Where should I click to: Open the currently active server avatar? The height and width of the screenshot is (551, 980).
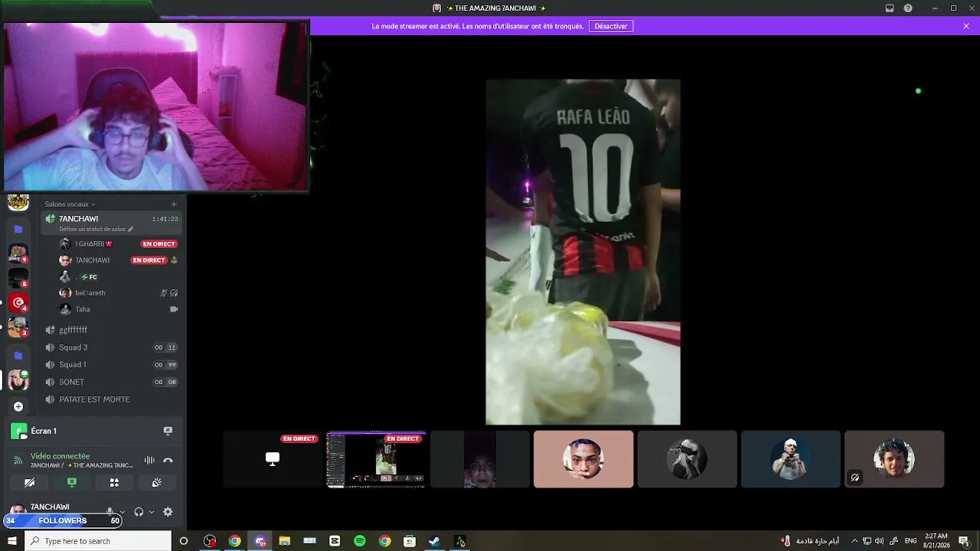click(x=18, y=380)
